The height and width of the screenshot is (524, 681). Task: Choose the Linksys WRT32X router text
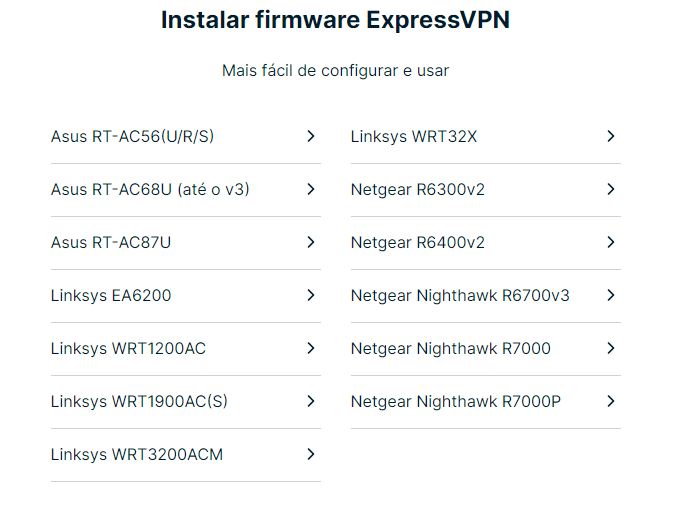tap(414, 137)
